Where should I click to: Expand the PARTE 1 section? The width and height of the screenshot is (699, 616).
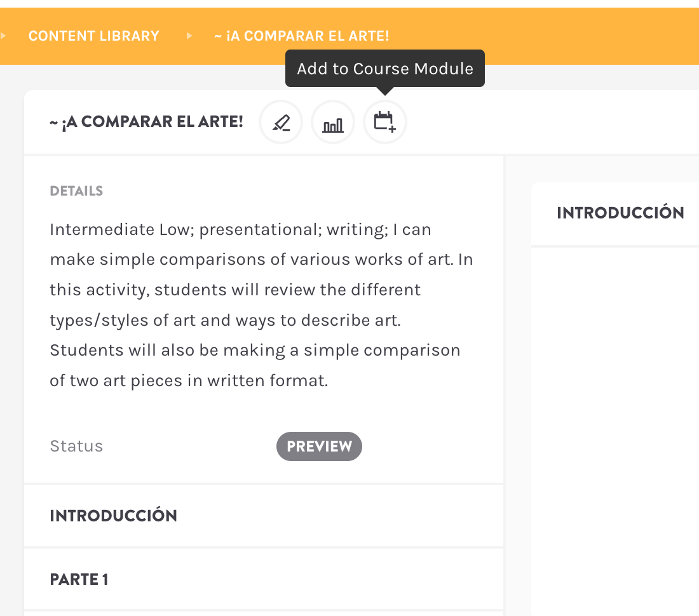(79, 579)
